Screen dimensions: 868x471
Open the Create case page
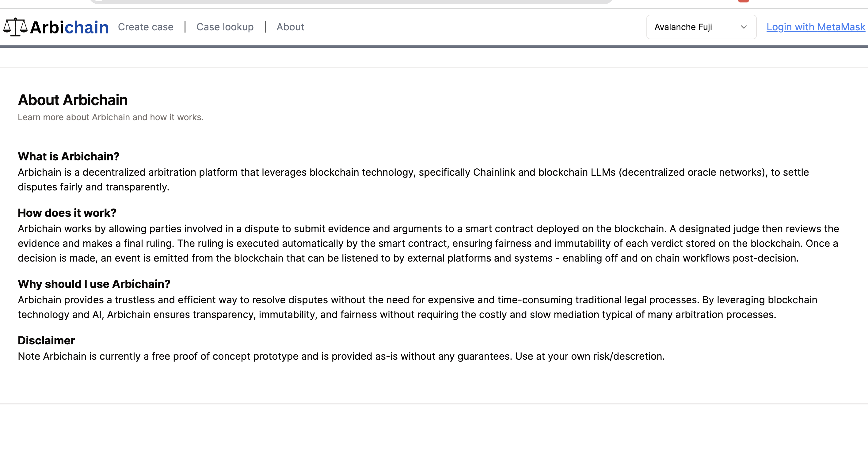(x=146, y=27)
